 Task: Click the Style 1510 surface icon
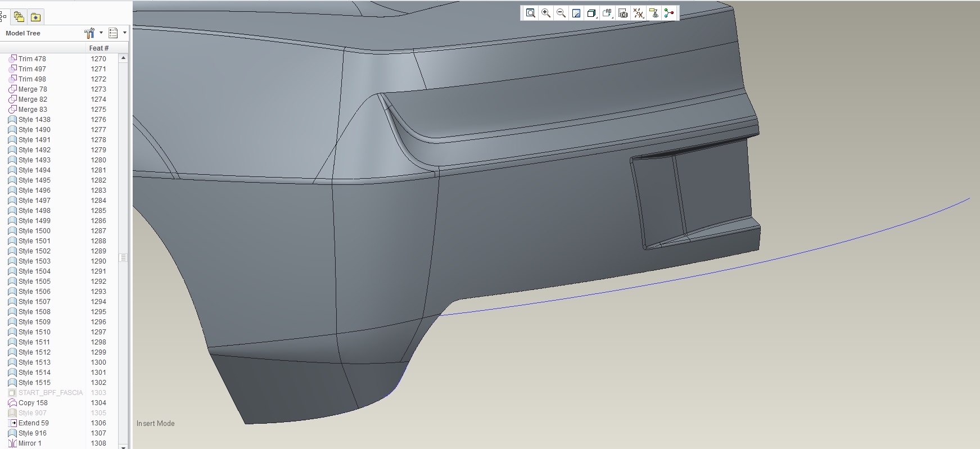click(12, 332)
